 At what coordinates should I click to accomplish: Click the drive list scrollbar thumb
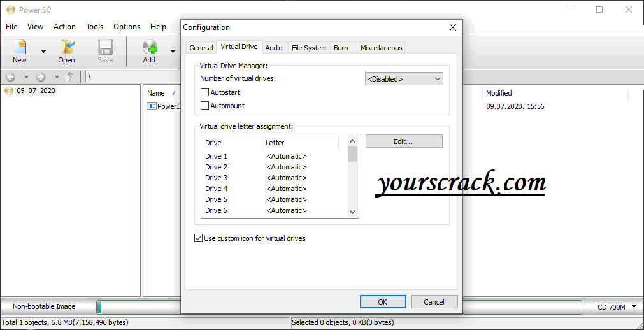click(x=352, y=154)
